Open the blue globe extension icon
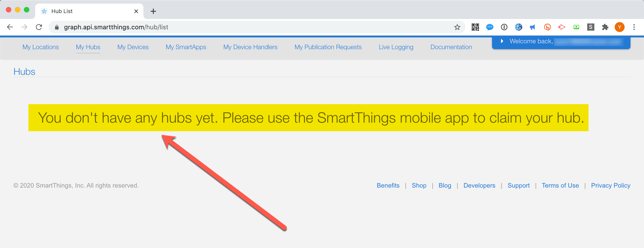Image resolution: width=644 pixels, height=248 pixels. tap(518, 27)
